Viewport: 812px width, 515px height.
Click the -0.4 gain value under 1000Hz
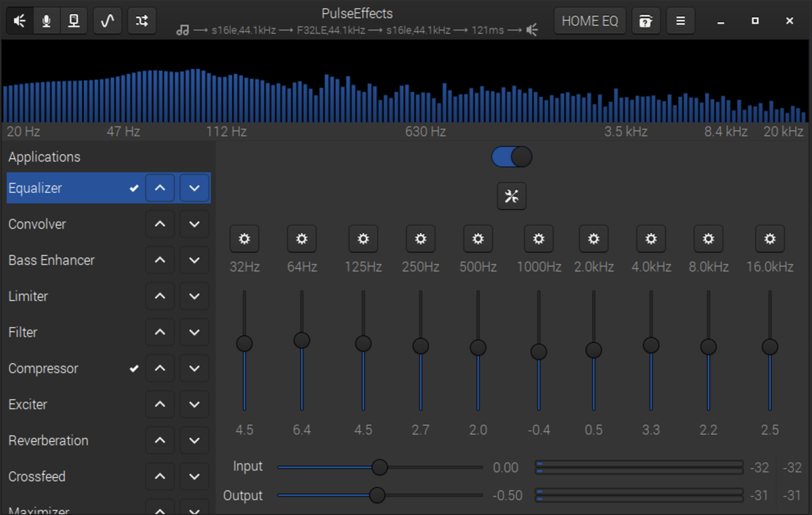click(x=539, y=430)
